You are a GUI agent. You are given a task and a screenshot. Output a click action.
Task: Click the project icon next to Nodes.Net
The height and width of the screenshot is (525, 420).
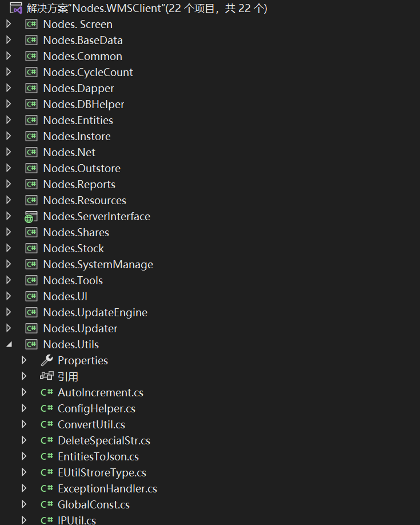pos(31,152)
